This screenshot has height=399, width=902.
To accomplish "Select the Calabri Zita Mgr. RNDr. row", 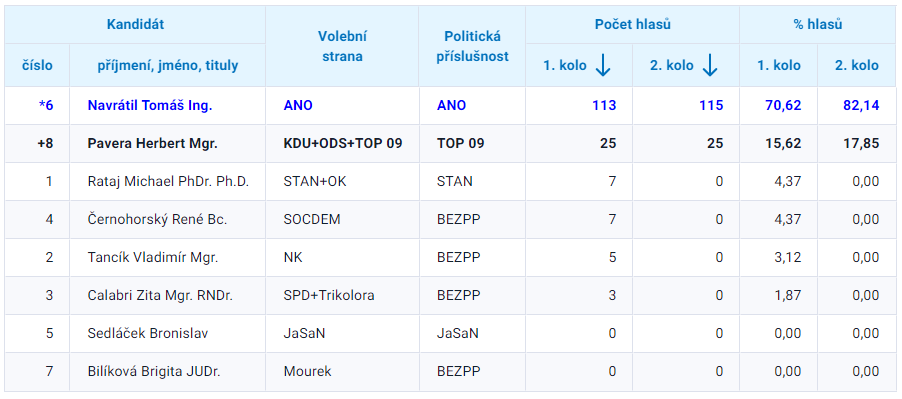I will (451, 296).
